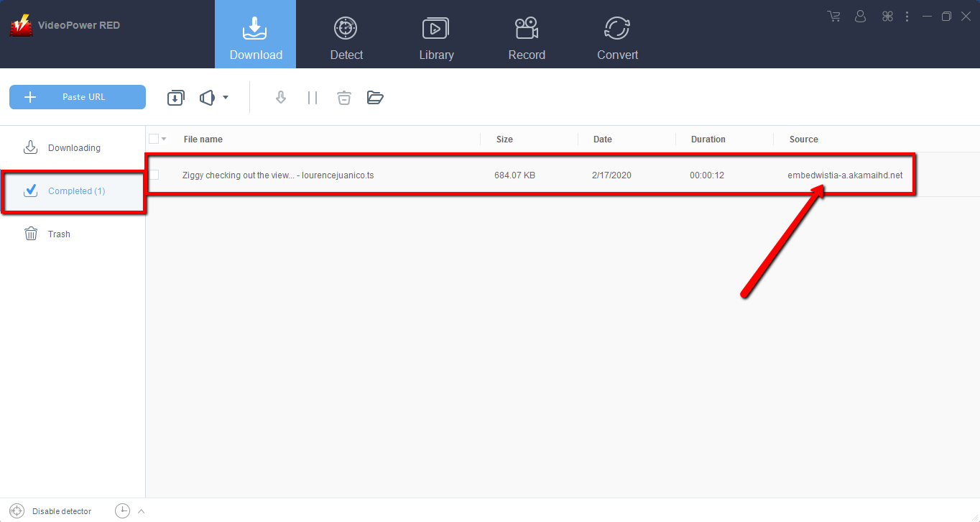Minimize the VideoPower RED window
The width and height of the screenshot is (980, 522).
point(928,16)
